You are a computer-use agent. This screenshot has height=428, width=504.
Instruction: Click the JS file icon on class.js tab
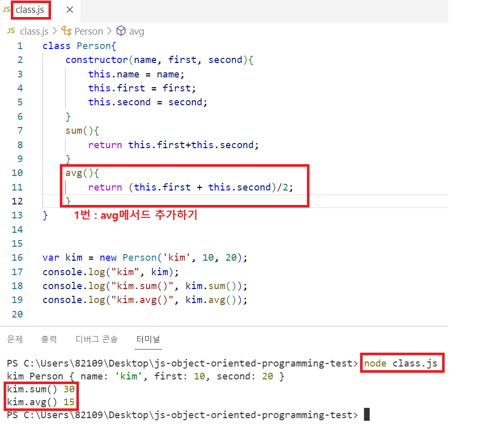tap(6, 10)
